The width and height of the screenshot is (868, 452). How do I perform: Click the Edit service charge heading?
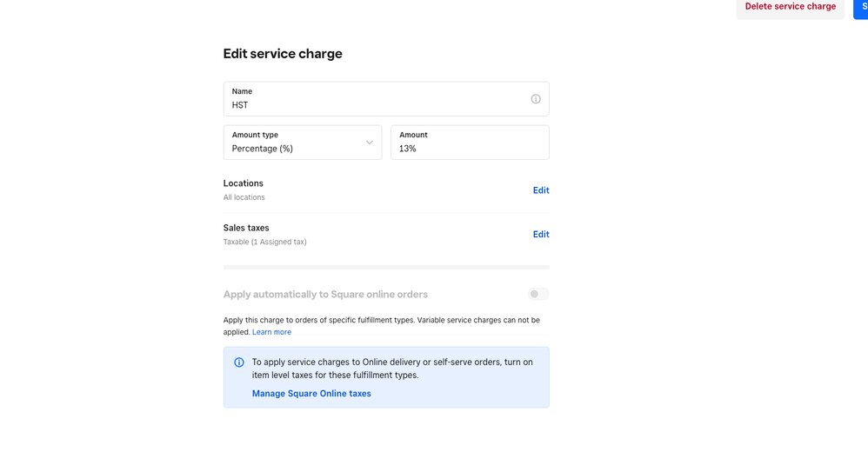click(x=283, y=54)
